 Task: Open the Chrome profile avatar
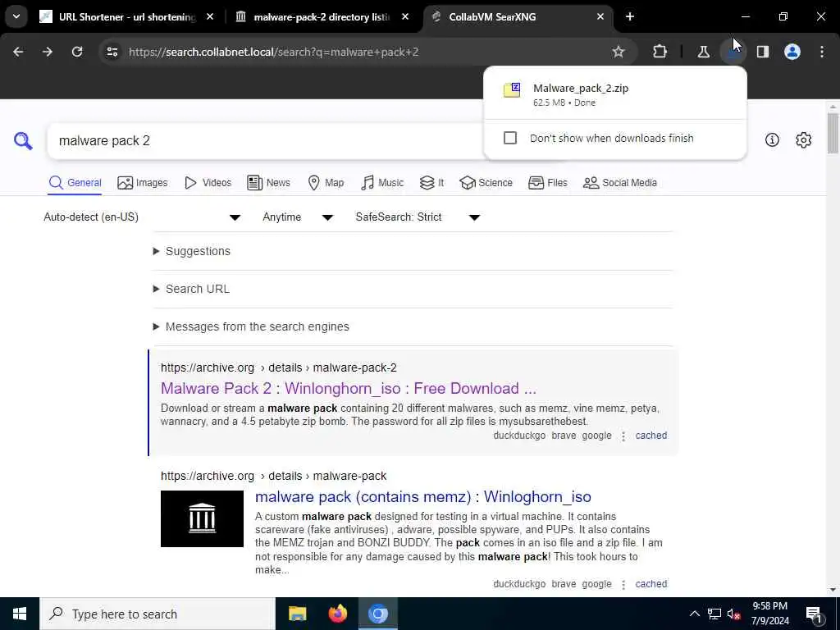pos(792,52)
